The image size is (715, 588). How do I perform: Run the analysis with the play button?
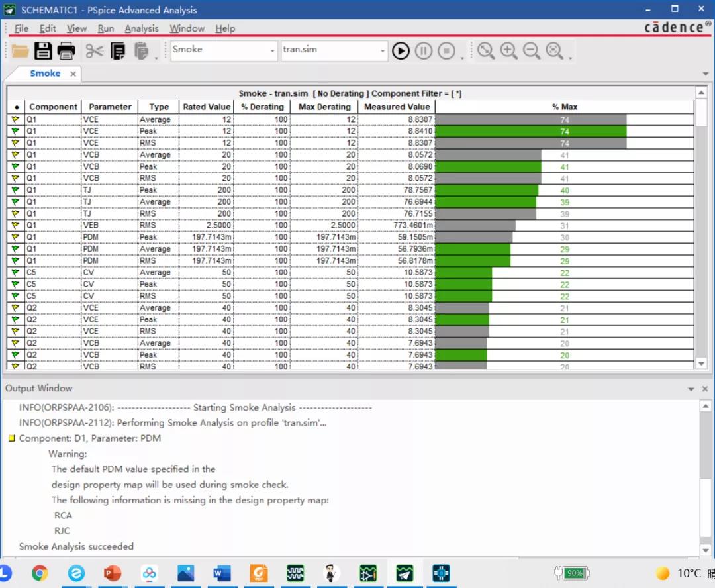401,50
